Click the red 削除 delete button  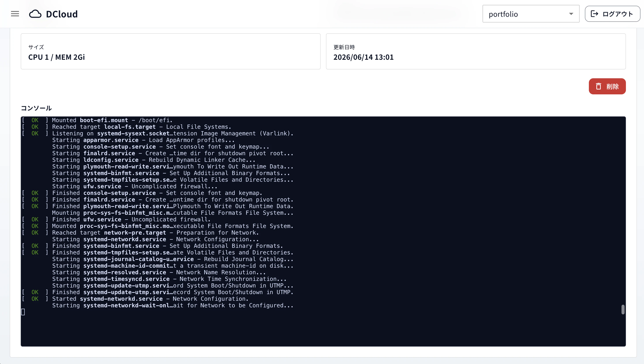coord(607,86)
